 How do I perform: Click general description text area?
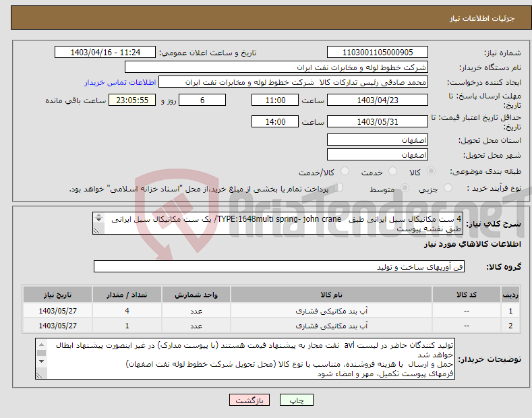[x=278, y=223]
